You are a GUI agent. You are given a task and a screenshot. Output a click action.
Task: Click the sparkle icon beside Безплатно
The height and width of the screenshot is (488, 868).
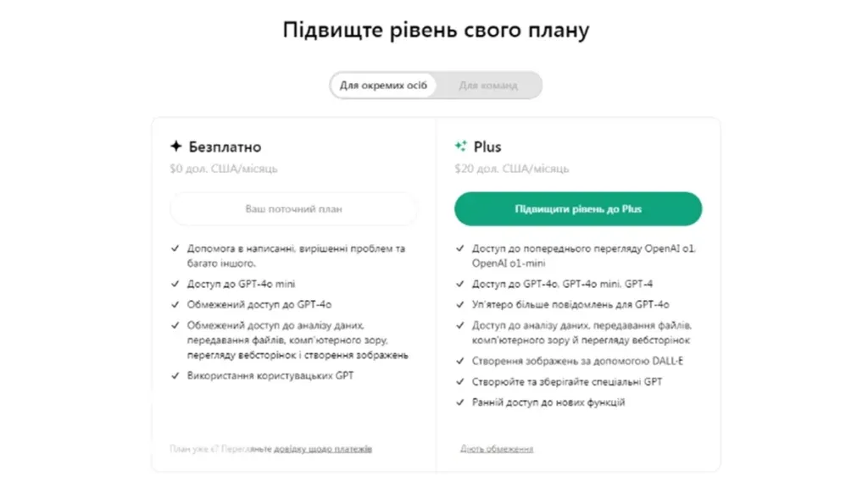[x=175, y=146]
